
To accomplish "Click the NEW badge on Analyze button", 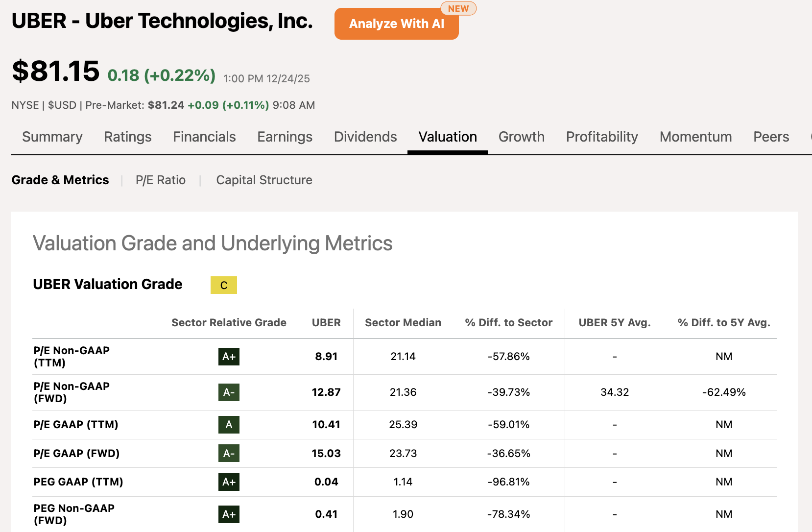I will pos(458,9).
